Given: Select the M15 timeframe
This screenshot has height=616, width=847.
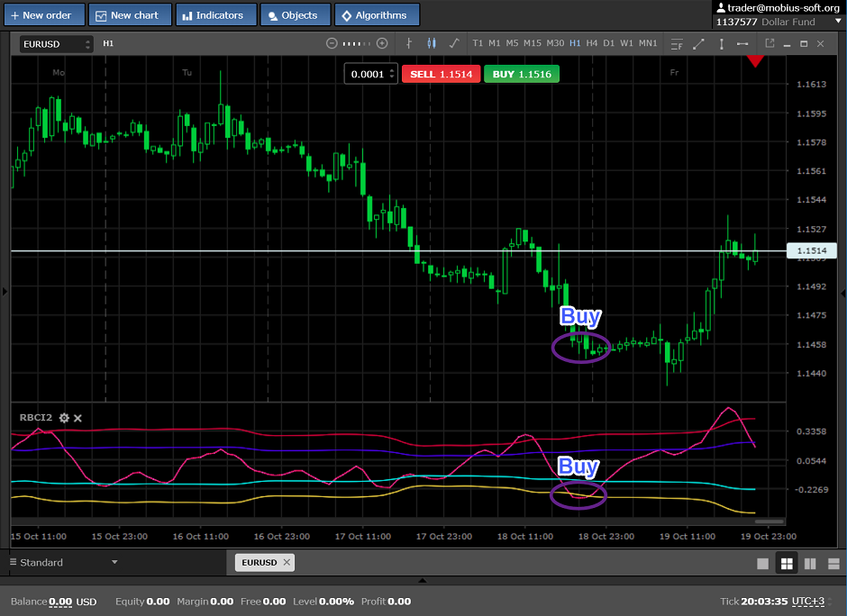Looking at the screenshot, I should click(x=532, y=43).
